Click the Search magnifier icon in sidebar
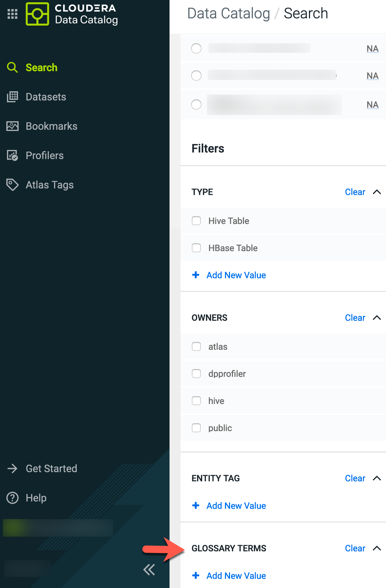The height and width of the screenshot is (588, 386). (x=12, y=67)
